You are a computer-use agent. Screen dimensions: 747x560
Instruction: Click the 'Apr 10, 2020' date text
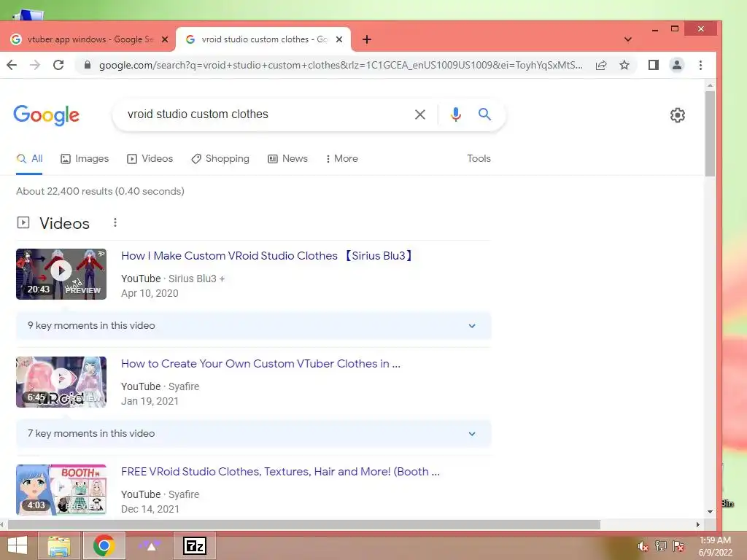(x=150, y=293)
